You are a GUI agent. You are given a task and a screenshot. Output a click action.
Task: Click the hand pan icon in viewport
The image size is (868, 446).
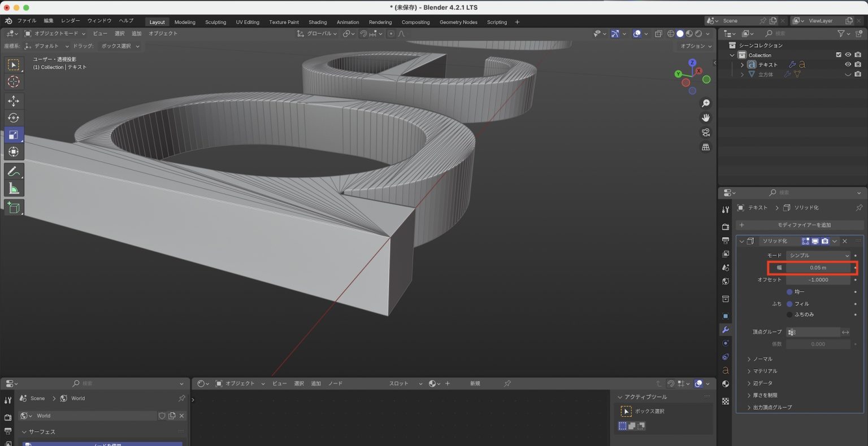pos(705,117)
